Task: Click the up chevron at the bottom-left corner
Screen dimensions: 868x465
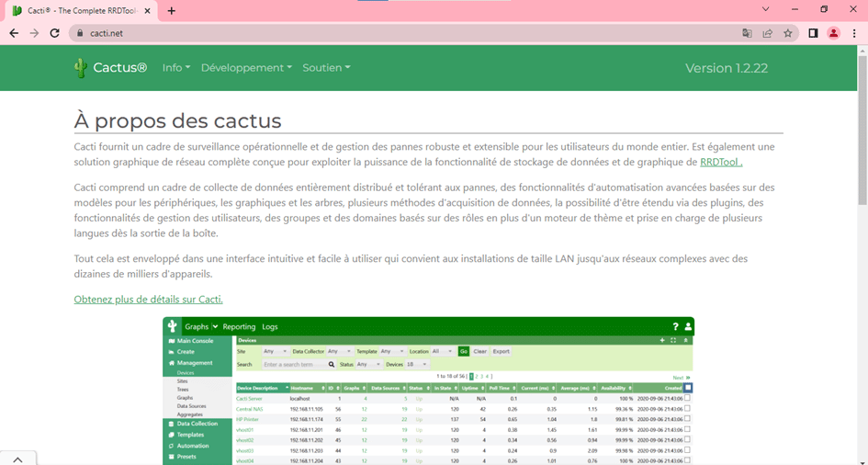Action: [x=17, y=459]
